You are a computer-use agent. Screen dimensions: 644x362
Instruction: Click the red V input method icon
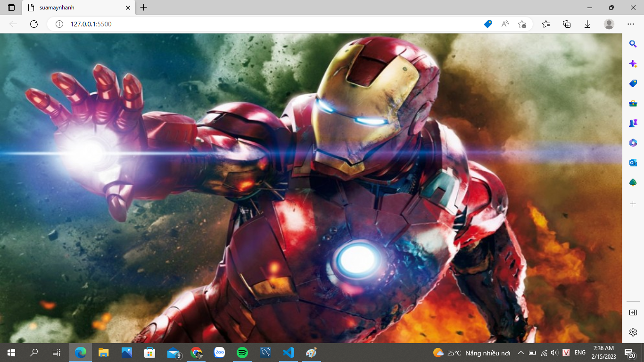pyautogui.click(x=566, y=353)
